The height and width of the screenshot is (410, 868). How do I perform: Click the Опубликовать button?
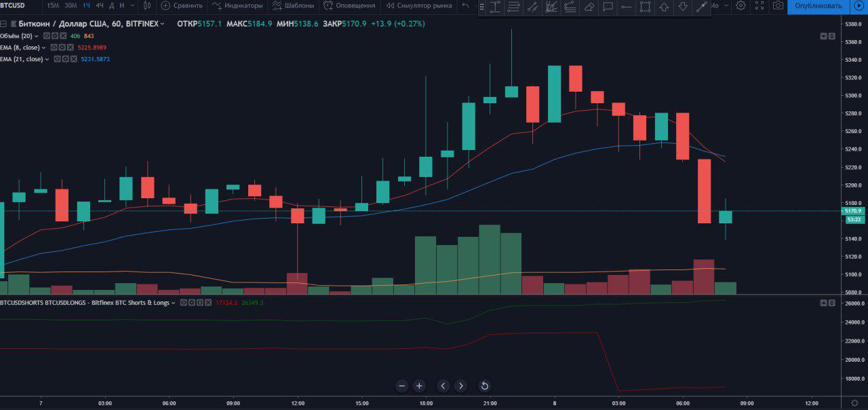point(818,5)
